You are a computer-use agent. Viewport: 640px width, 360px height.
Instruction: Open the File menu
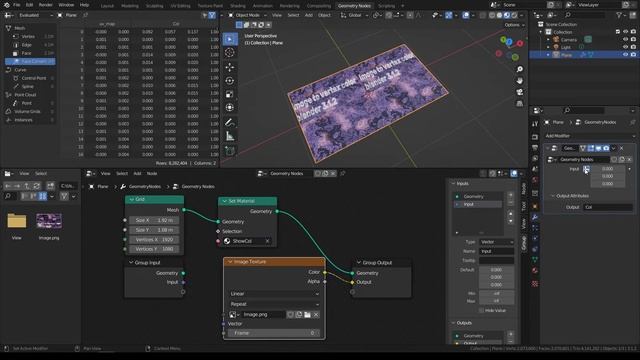[16, 5]
